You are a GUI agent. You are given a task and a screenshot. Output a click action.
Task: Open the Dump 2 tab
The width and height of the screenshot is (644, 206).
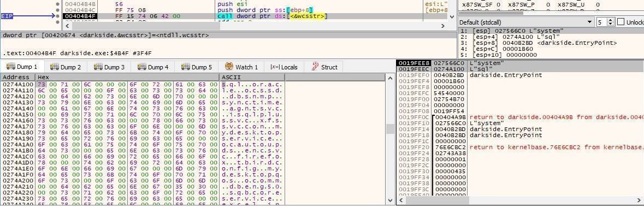coord(66,67)
